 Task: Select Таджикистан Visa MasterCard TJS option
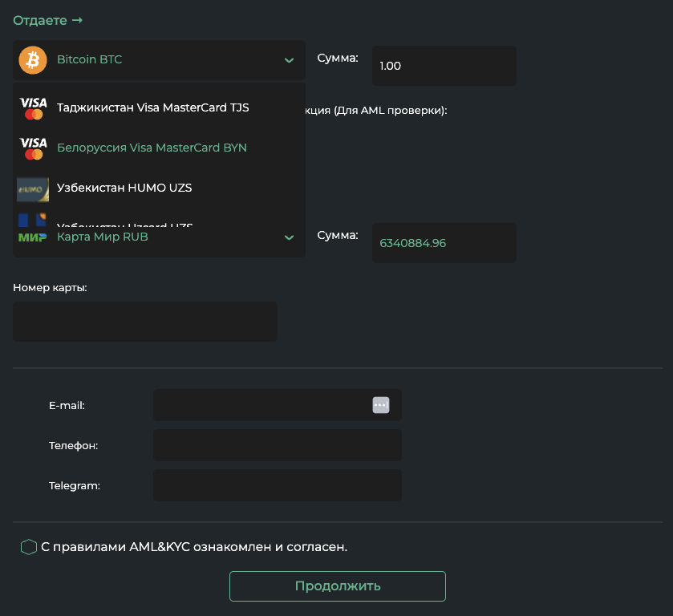point(160,107)
